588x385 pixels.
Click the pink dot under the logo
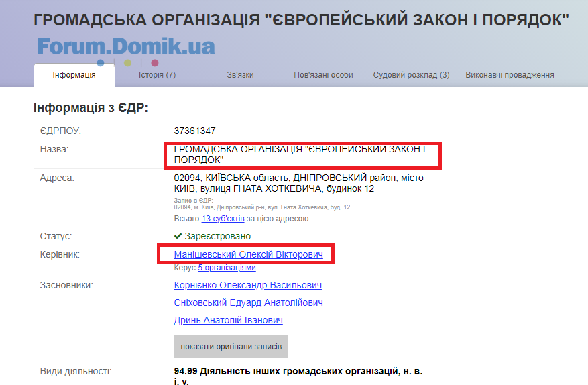coord(155,63)
